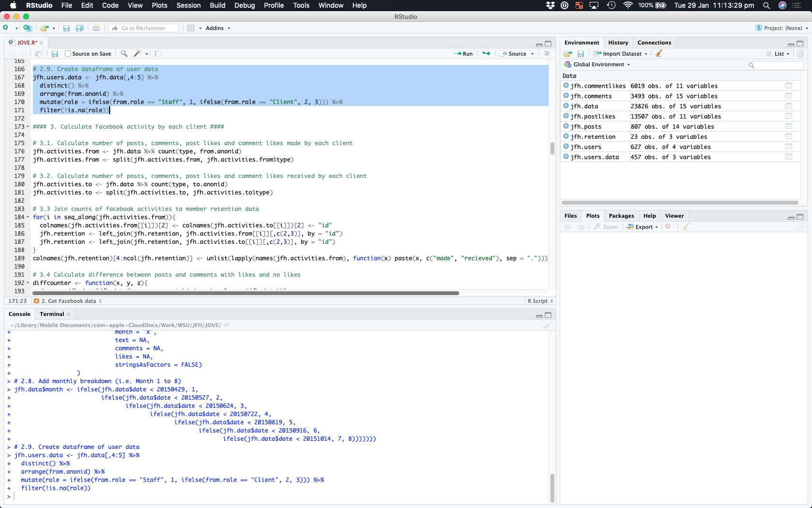View jfh.users.data as a table grid
Screen dimensions: 812x508
click(788, 157)
